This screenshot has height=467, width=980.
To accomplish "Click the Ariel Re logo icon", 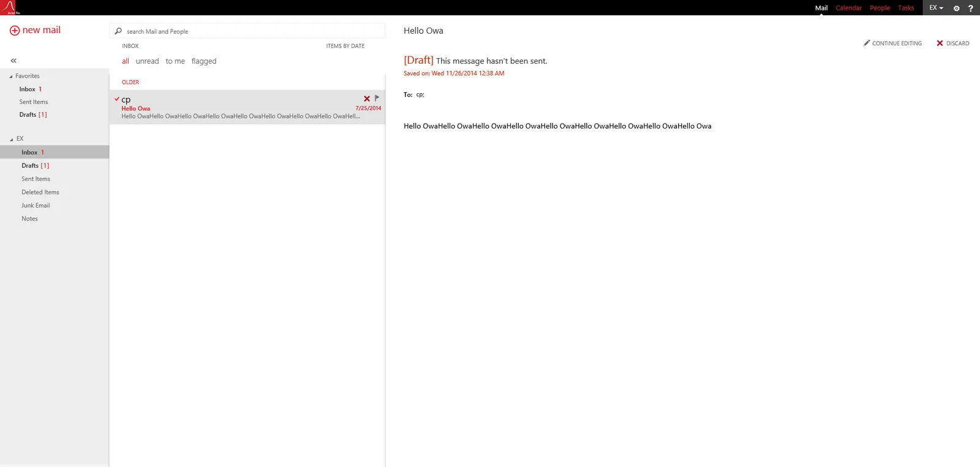I will [x=10, y=7].
